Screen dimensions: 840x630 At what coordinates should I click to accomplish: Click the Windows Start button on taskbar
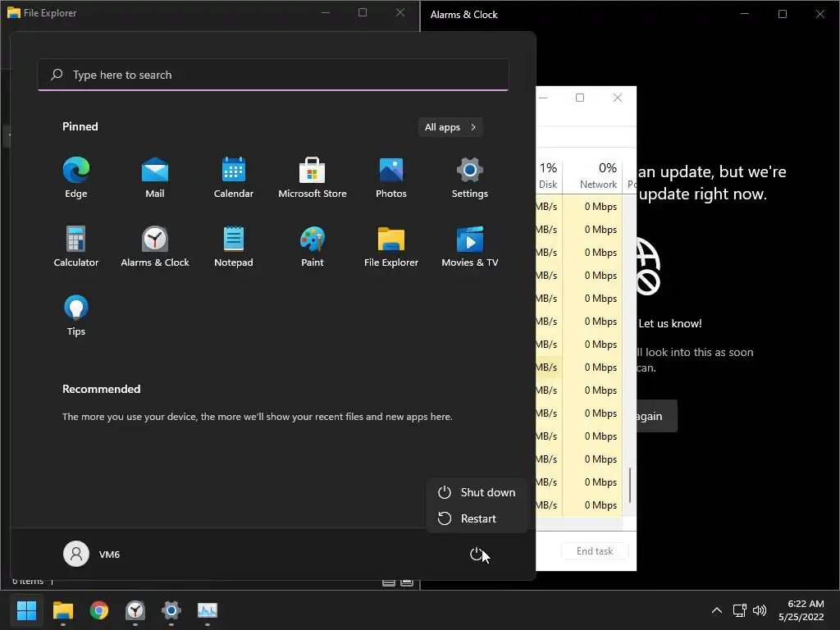tap(26, 610)
